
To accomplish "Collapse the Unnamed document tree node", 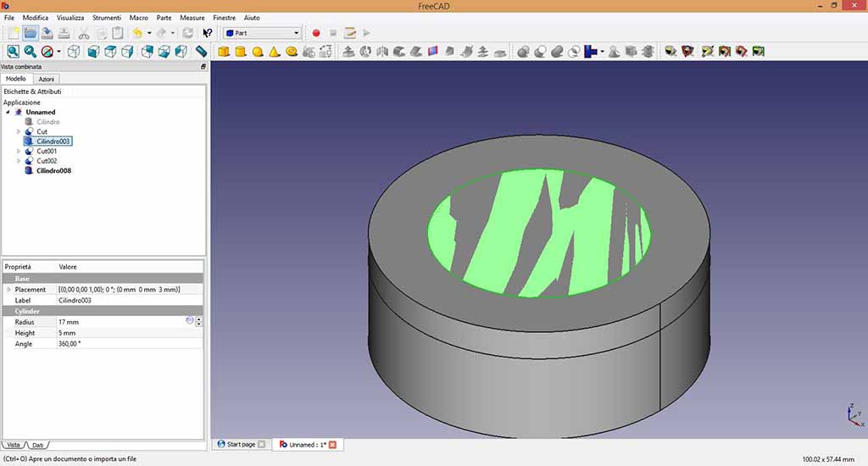I will tap(8, 113).
